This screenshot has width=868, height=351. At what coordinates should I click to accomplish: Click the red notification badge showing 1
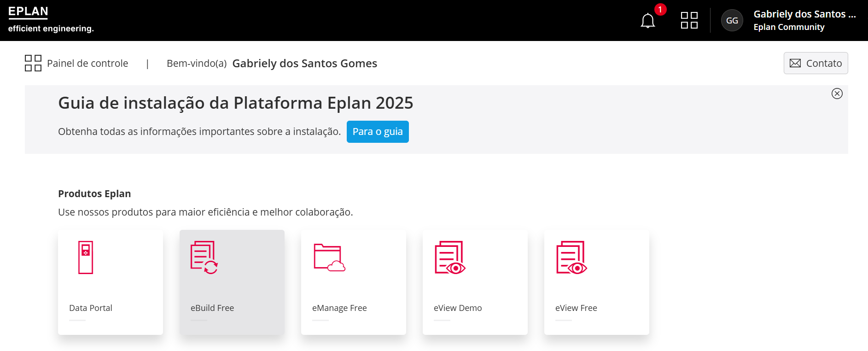[660, 9]
